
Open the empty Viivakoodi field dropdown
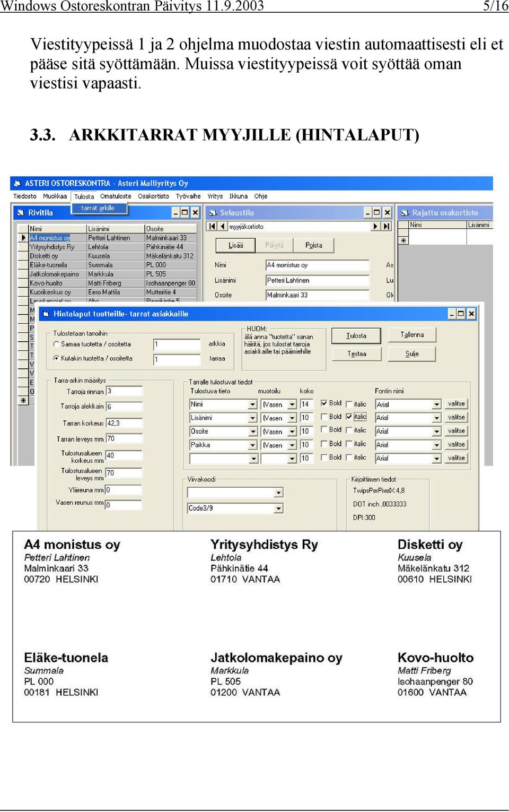point(279,493)
